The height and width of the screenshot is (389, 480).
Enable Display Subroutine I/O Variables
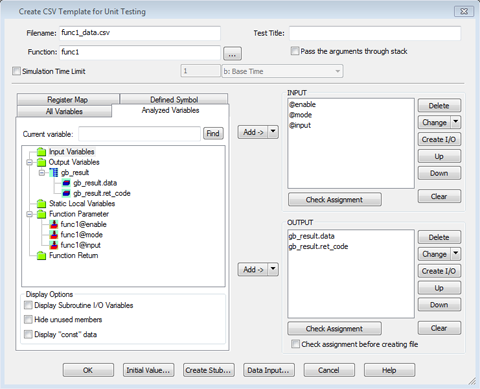pos(28,305)
